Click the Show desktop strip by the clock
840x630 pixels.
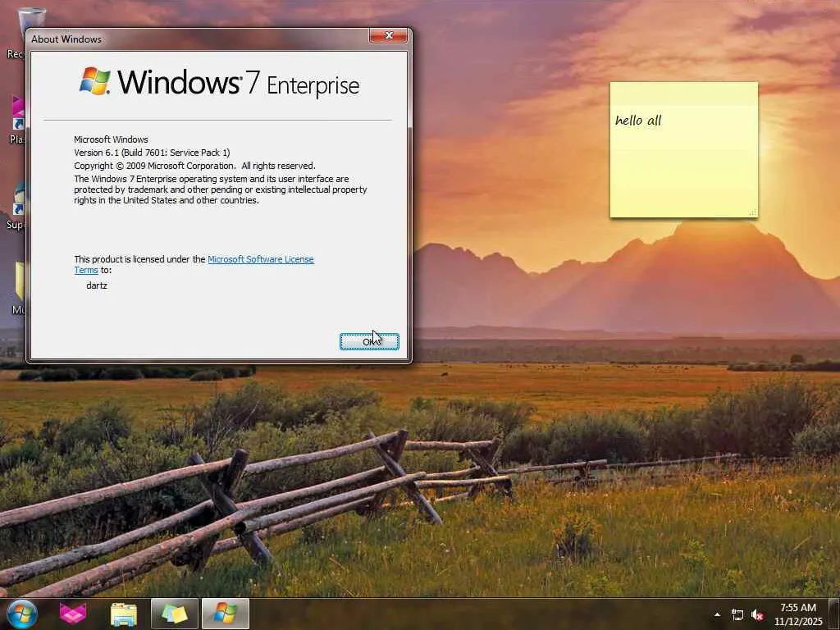(x=834, y=614)
